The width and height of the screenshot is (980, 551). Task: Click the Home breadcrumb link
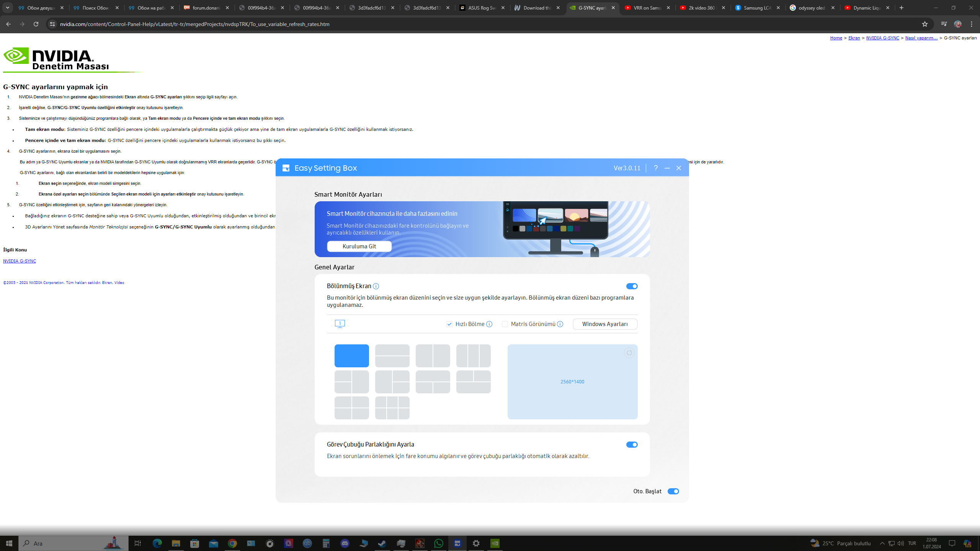point(836,38)
